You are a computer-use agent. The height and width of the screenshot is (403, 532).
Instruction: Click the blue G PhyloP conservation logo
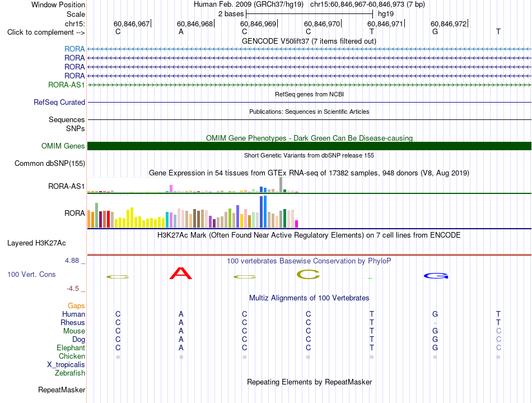click(x=436, y=276)
